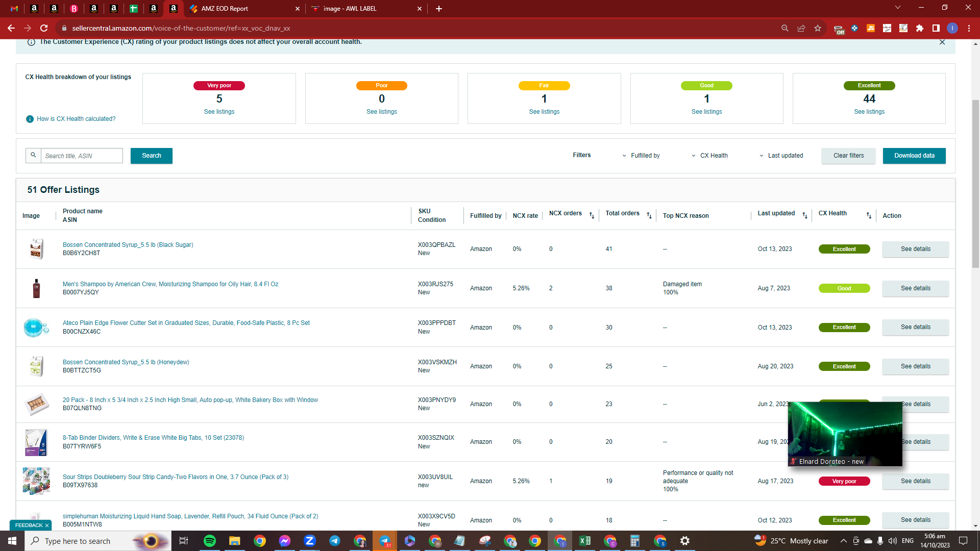Open Settings gear from taskbar

coord(685,541)
